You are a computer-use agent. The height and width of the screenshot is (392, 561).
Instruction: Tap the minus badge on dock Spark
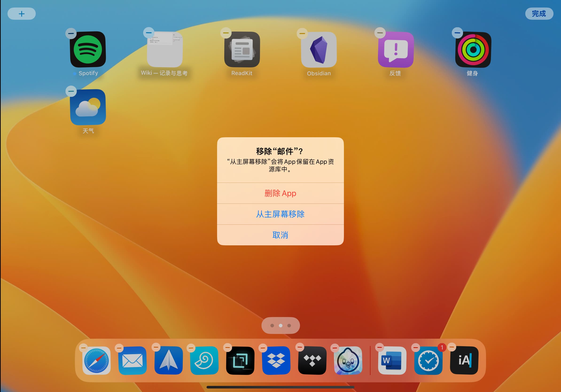click(x=156, y=347)
